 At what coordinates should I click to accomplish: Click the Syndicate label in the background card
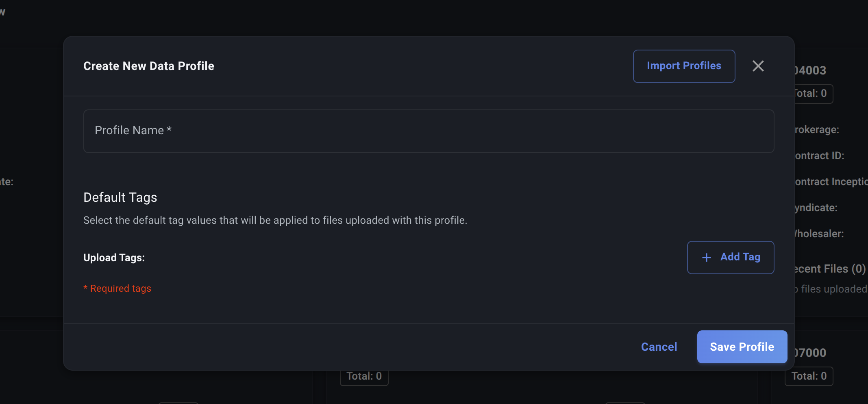pos(816,207)
